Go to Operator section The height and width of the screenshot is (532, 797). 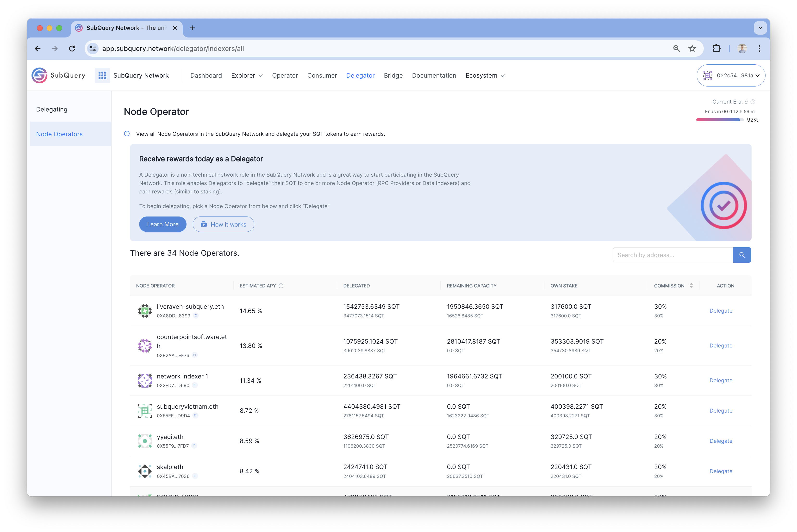285,75
